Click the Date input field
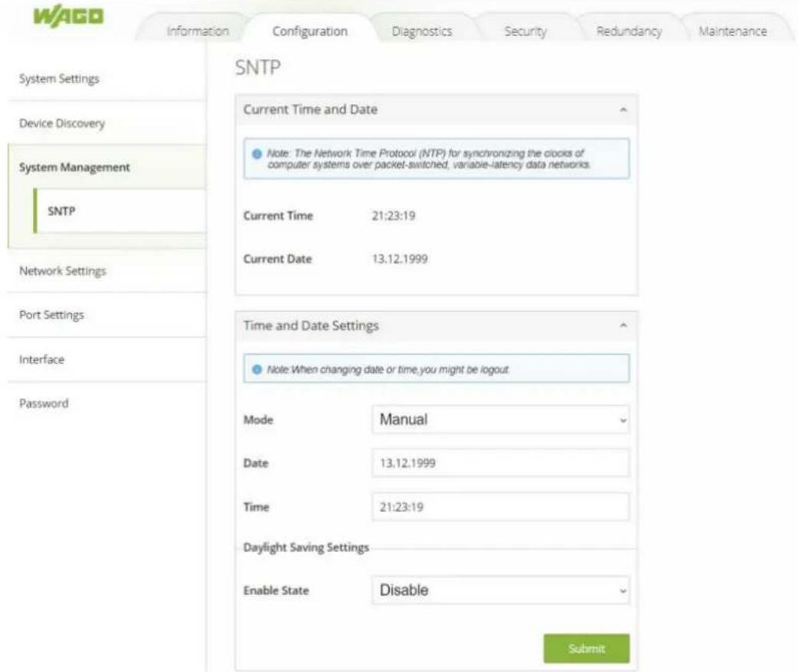The image size is (798, 672). [x=500, y=463]
